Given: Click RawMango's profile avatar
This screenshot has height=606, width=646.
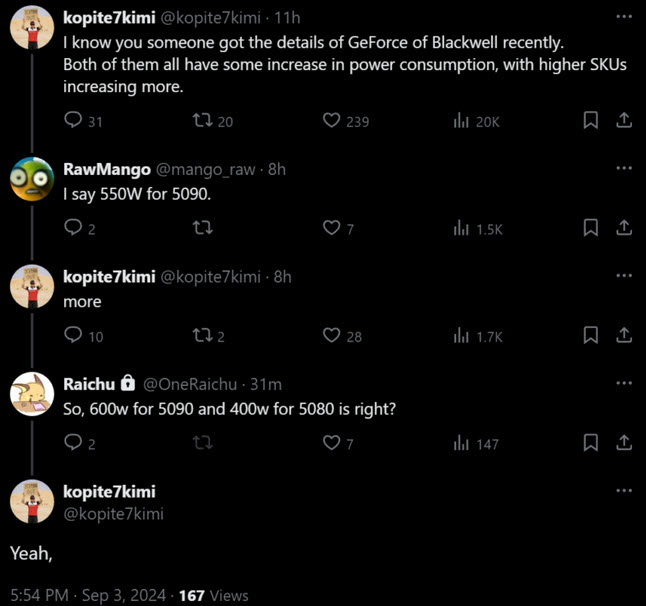Looking at the screenshot, I should pyautogui.click(x=32, y=179).
